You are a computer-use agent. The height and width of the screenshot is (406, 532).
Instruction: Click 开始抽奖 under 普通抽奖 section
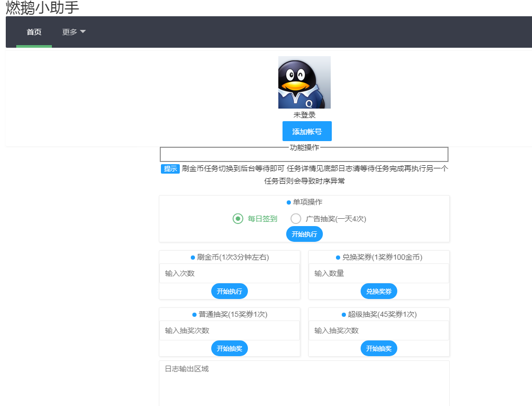[229, 348]
